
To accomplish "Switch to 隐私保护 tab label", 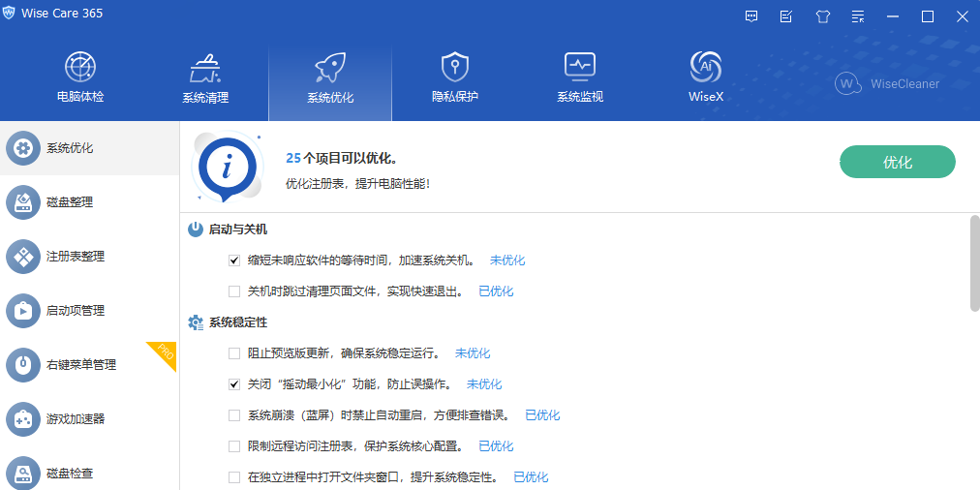I will 455,98.
